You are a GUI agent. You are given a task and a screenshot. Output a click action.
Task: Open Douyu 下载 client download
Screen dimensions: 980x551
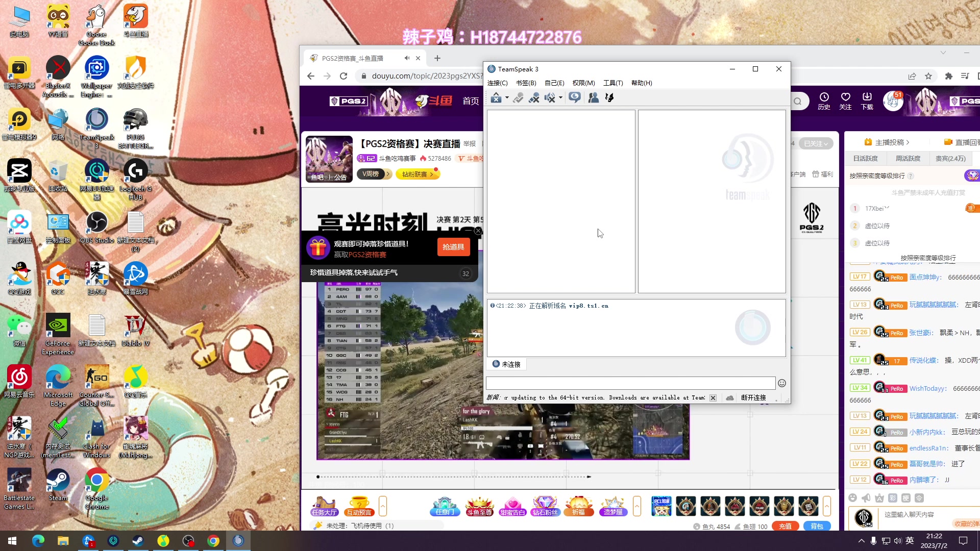867,101
